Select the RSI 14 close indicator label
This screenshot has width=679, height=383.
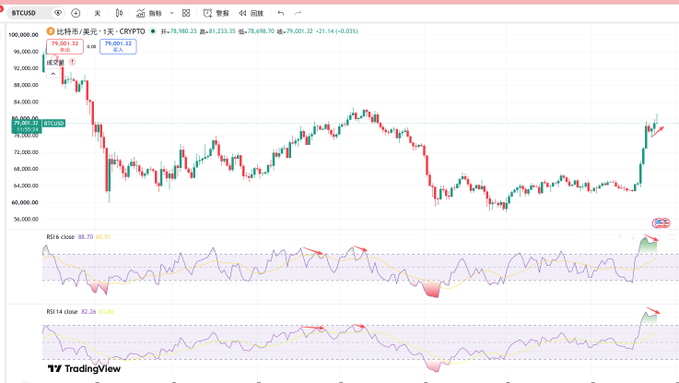(62, 312)
